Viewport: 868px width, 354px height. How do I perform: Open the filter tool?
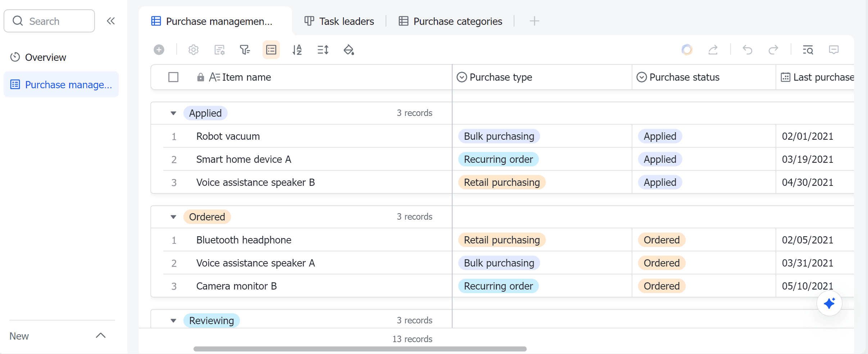245,50
